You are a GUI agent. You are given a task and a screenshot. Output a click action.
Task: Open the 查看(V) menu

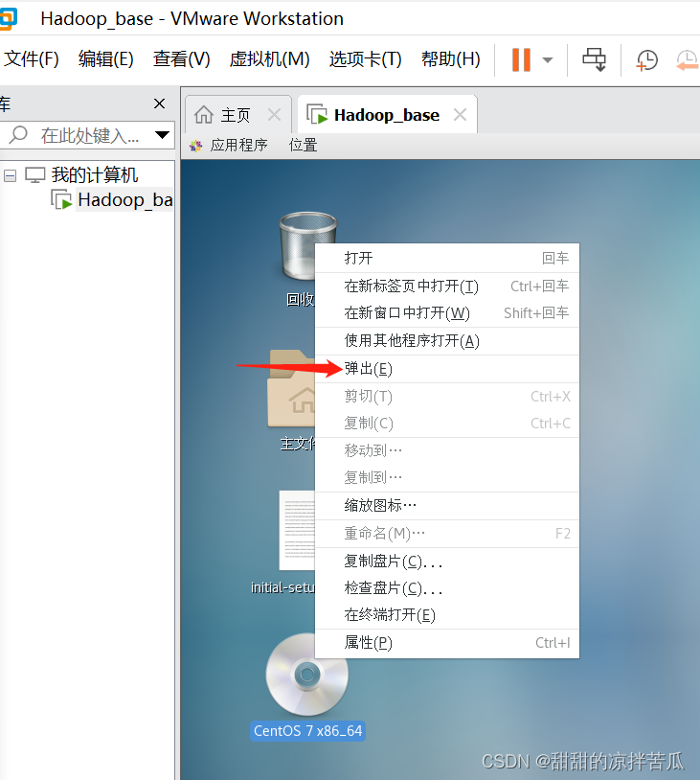(181, 59)
